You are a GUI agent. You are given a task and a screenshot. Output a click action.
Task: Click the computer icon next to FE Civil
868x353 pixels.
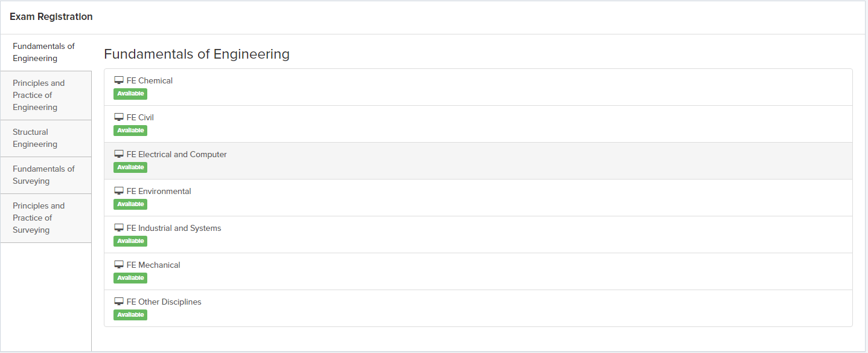(x=119, y=117)
